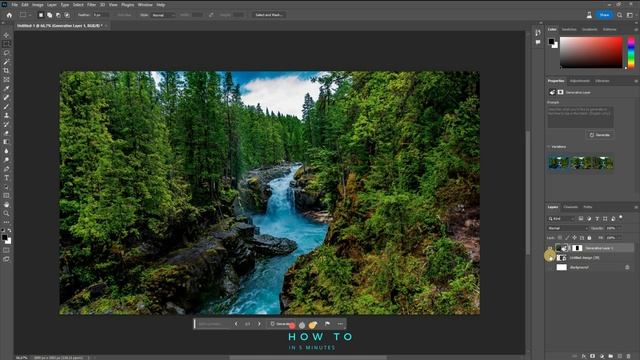640x360 pixels.
Task: Select the first variation thumbnail
Action: click(x=558, y=163)
